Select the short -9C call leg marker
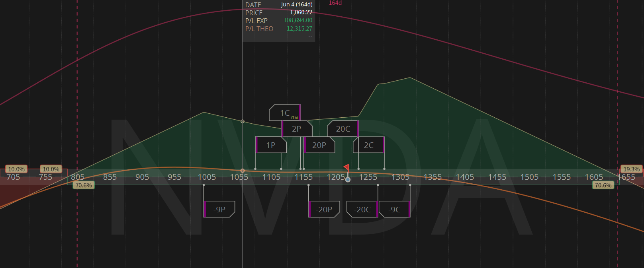This screenshot has width=644, height=268. pyautogui.click(x=394, y=209)
